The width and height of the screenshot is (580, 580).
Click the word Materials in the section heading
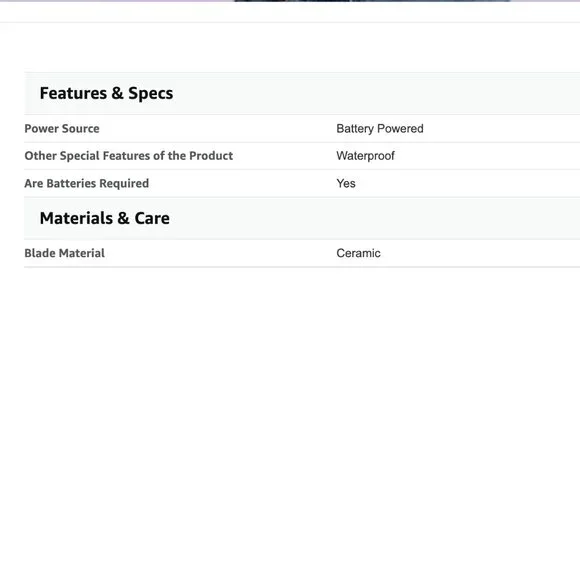pos(76,218)
